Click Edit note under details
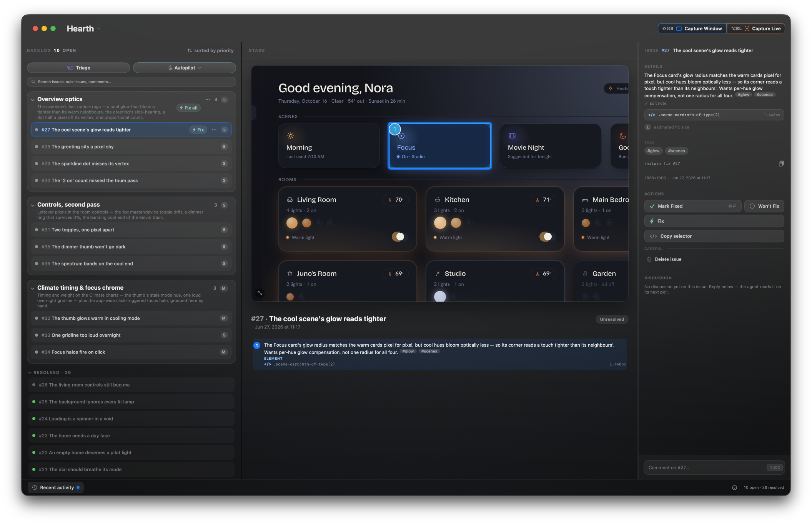The image size is (812, 524). coord(655,103)
